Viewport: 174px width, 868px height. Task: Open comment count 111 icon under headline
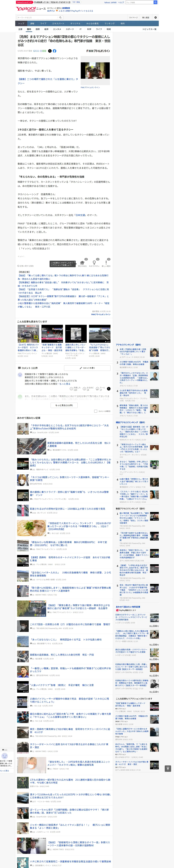point(37,51)
